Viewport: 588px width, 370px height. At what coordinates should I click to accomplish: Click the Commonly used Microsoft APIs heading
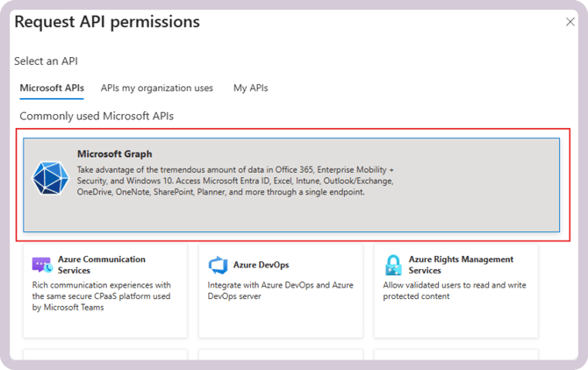click(x=103, y=116)
